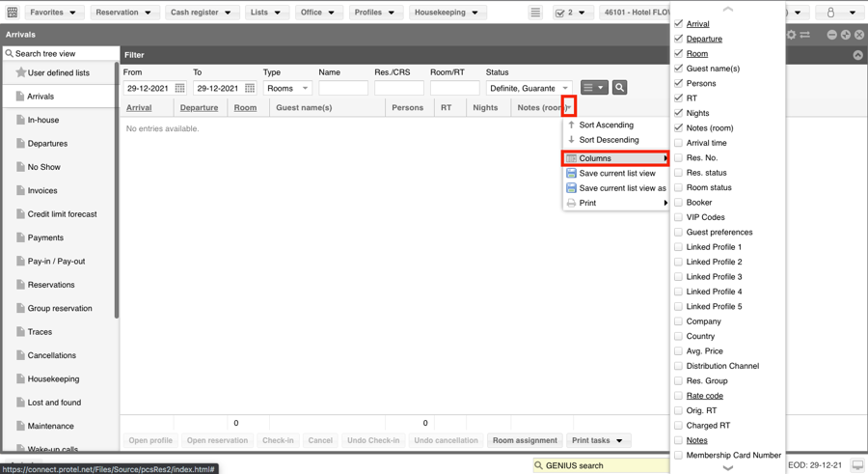Expand the Status dropdown in the filter

click(529, 88)
